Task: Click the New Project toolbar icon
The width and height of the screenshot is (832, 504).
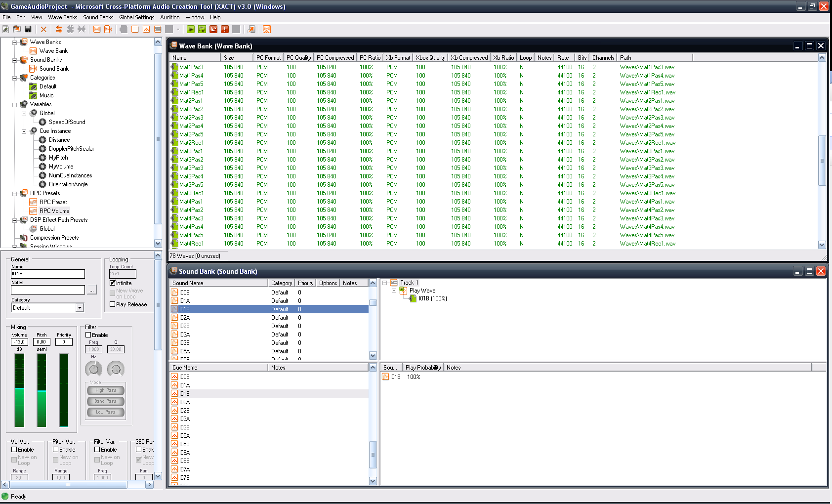Action: 5,29
